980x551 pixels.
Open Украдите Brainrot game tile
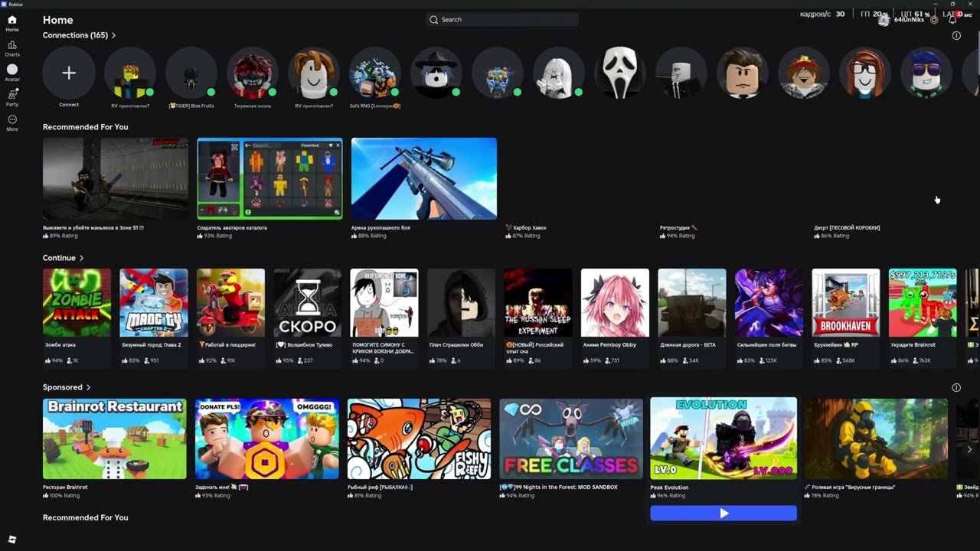pyautogui.click(x=923, y=302)
